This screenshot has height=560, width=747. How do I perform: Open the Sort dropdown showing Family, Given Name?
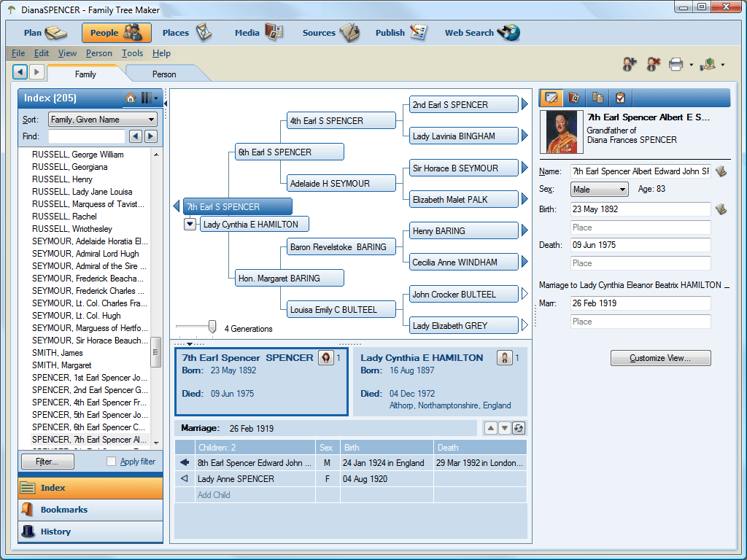point(101,119)
